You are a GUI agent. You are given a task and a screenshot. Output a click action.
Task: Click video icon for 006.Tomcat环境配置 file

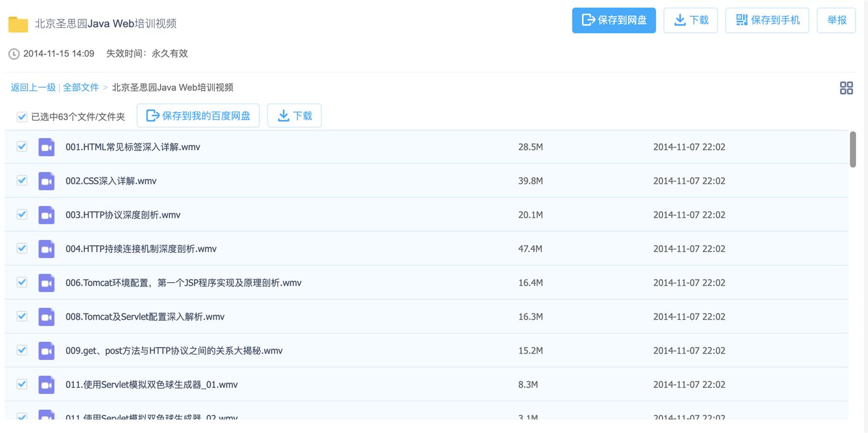click(46, 283)
